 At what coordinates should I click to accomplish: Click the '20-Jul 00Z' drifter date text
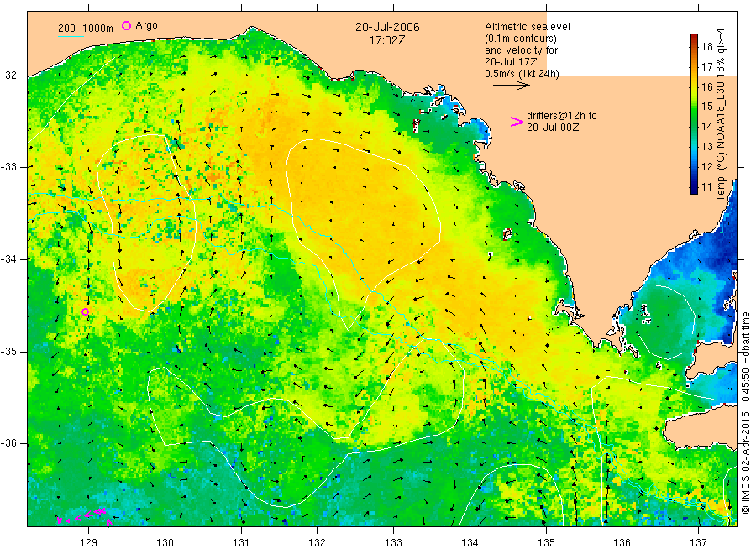pyautogui.click(x=553, y=128)
